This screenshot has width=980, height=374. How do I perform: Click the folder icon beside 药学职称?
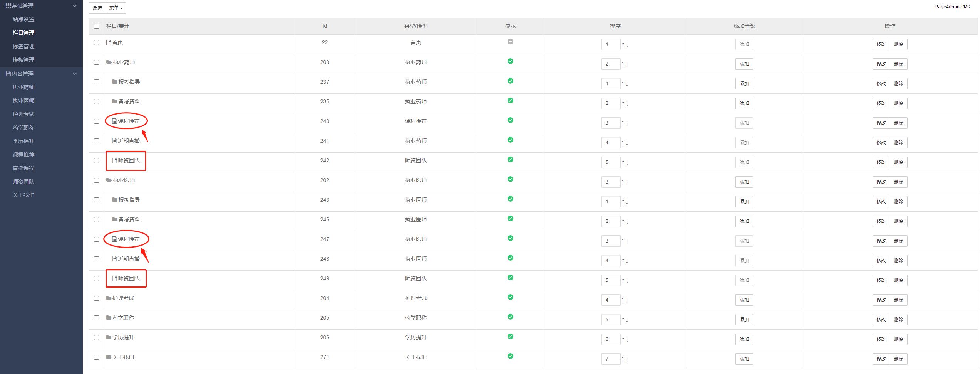pos(109,318)
